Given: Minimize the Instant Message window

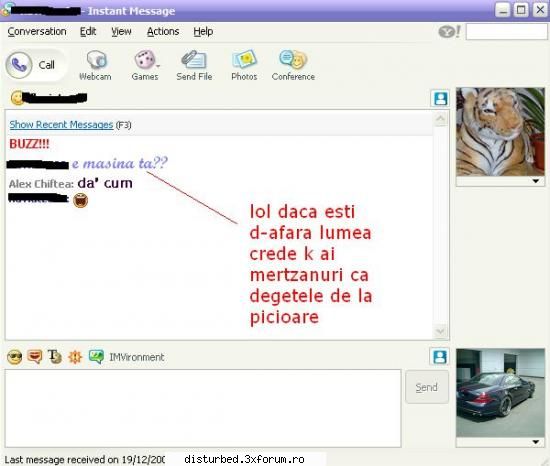Looking at the screenshot, I should (x=502, y=9).
